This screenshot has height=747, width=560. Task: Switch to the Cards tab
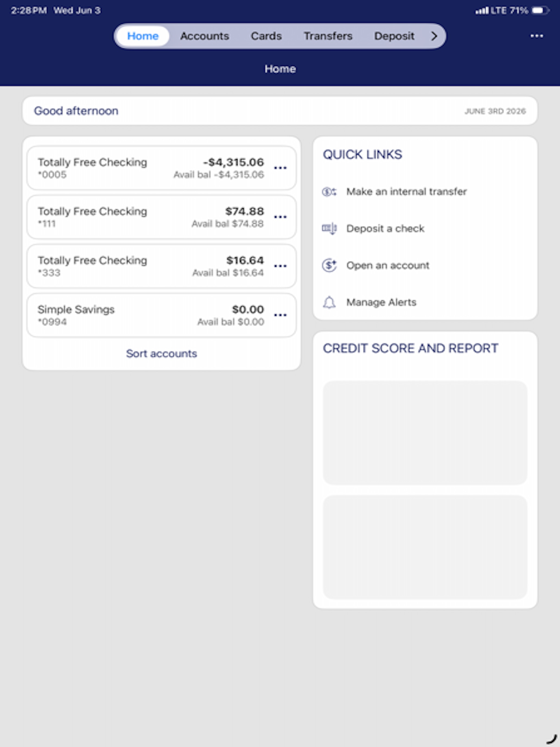(x=266, y=36)
